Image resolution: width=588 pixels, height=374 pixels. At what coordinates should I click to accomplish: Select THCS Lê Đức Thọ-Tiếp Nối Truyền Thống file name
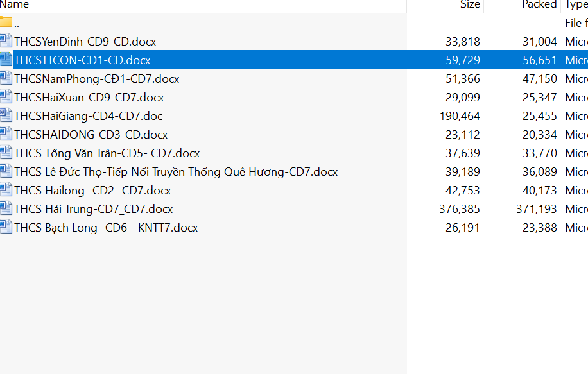(x=176, y=172)
